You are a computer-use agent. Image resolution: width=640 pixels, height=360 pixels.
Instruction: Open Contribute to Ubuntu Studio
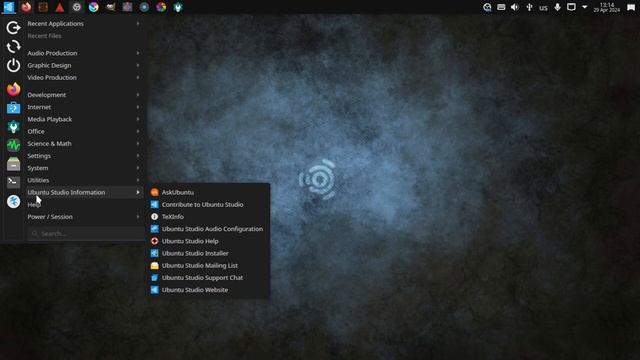(209, 204)
